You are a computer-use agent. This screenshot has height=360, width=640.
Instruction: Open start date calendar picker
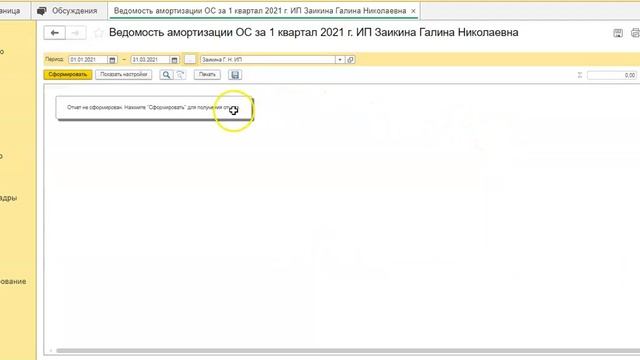[x=112, y=60]
